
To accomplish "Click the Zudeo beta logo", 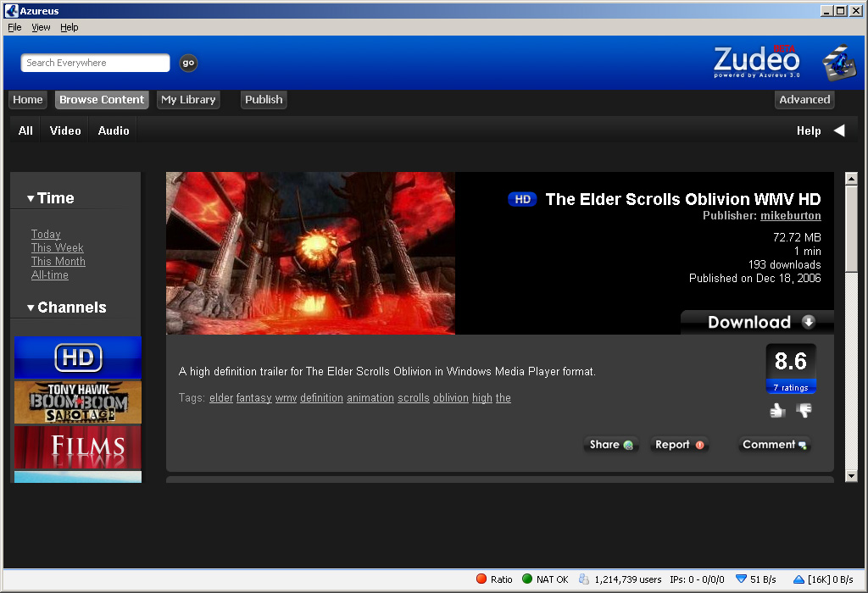I will coord(756,61).
